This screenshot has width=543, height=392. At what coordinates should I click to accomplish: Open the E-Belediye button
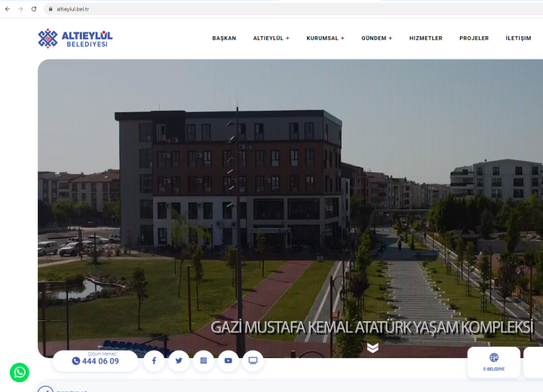[x=494, y=363]
